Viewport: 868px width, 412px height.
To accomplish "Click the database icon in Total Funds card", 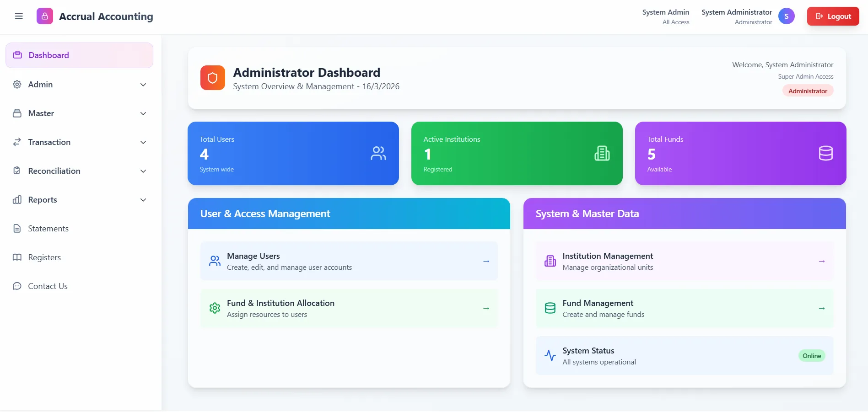I will pos(825,153).
